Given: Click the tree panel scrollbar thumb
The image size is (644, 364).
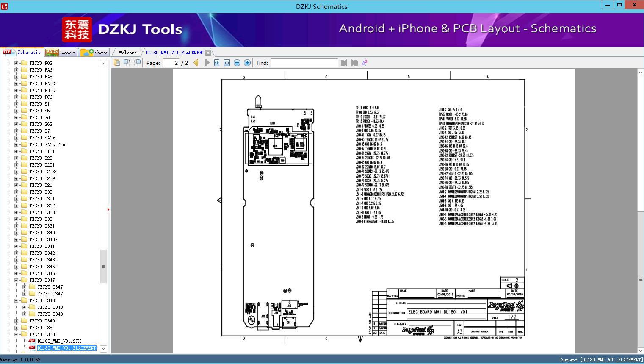Looking at the screenshot, I should click(x=103, y=267).
